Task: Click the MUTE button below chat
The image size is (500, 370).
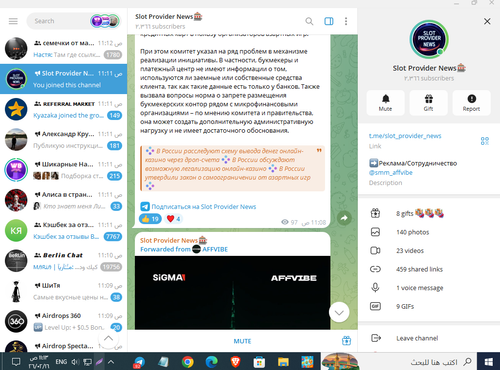Action: pyautogui.click(x=242, y=341)
